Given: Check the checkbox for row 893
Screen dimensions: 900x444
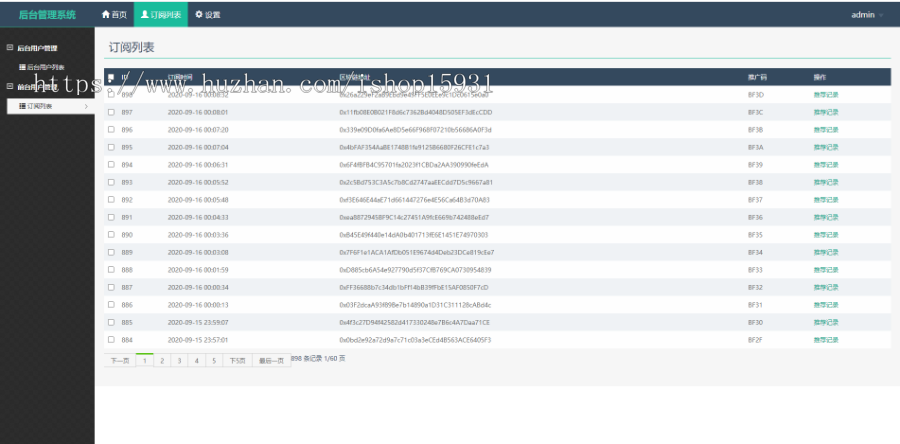Looking at the screenshot, I should coord(111,182).
